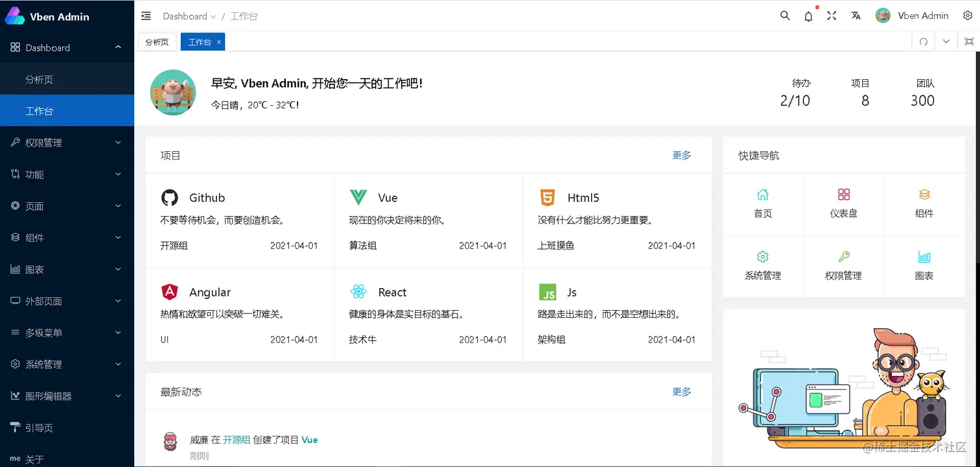Click the developer illustration image
Screen dimensions: 980x467
pos(845,388)
